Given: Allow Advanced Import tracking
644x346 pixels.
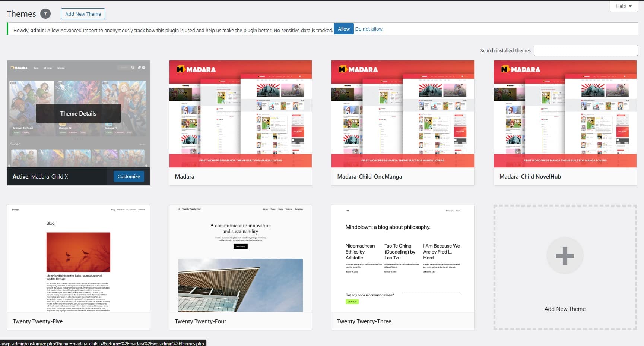Looking at the screenshot, I should coord(343,29).
